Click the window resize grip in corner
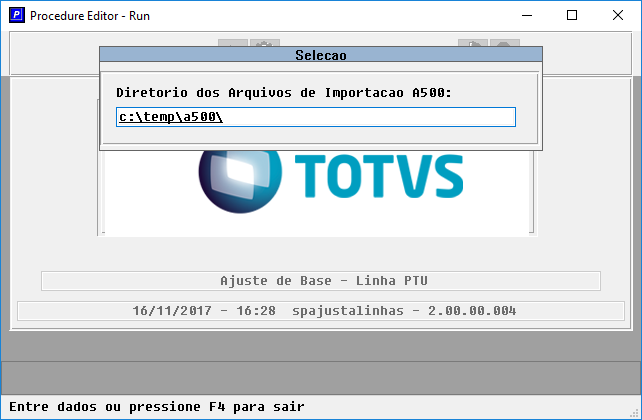642x420 pixels. [636, 414]
